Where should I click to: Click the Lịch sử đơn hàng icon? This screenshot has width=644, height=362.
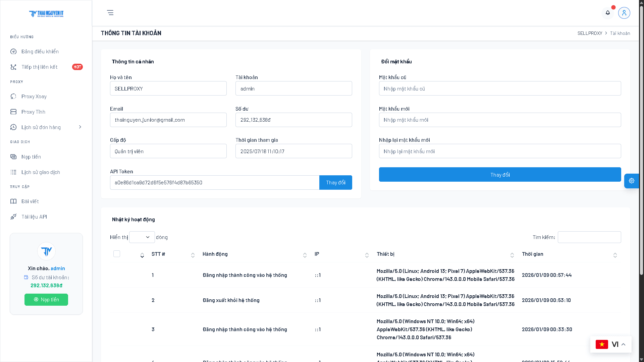coord(13,127)
